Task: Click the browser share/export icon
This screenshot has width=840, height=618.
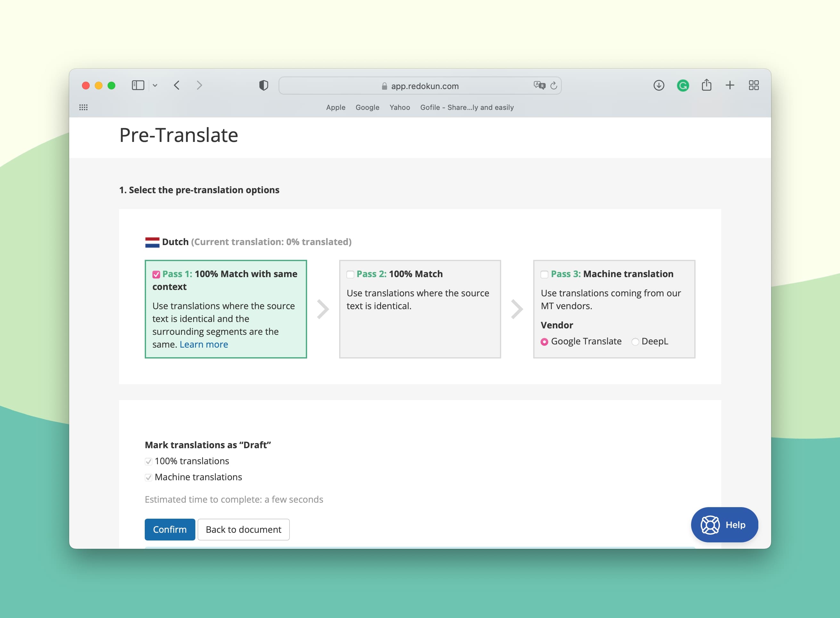Action: tap(706, 86)
